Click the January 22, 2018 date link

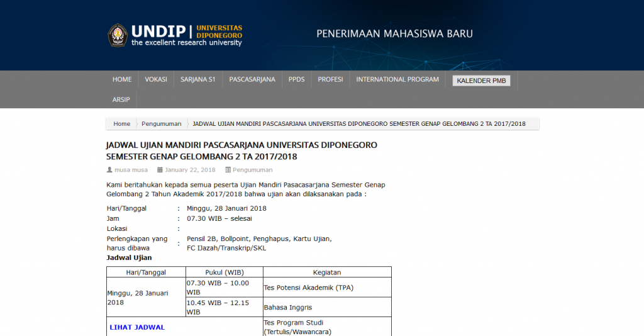coord(190,170)
